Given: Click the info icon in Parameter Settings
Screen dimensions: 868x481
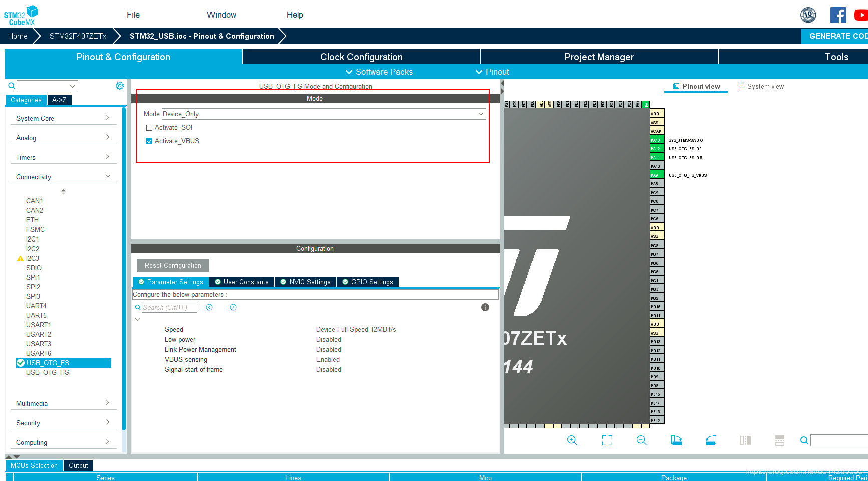Looking at the screenshot, I should coord(485,307).
